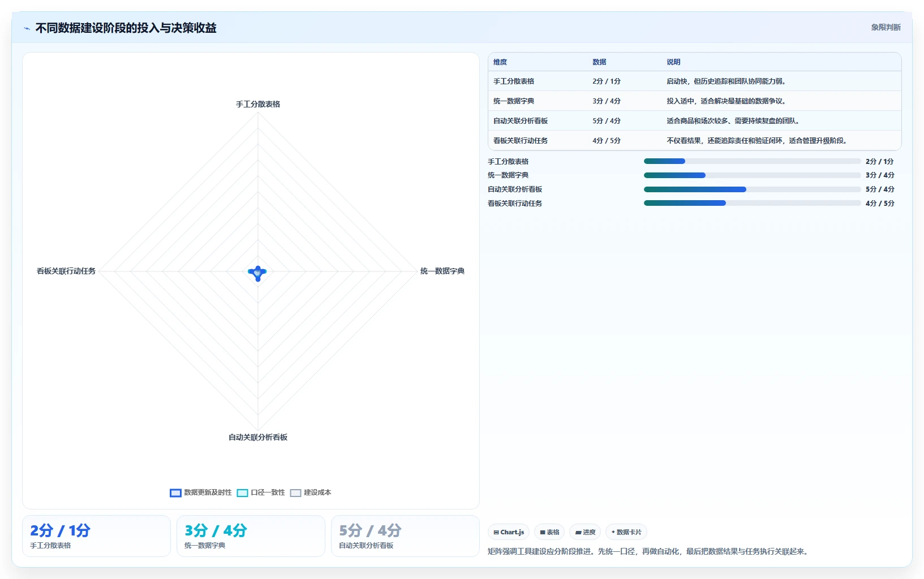Click 手工分散表格 in the table's first row

(x=514, y=81)
